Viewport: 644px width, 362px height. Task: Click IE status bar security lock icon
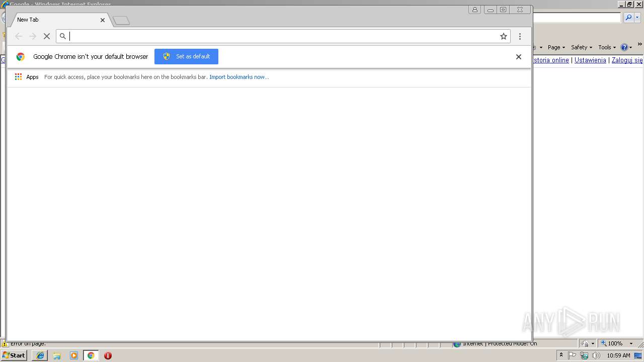click(585, 343)
